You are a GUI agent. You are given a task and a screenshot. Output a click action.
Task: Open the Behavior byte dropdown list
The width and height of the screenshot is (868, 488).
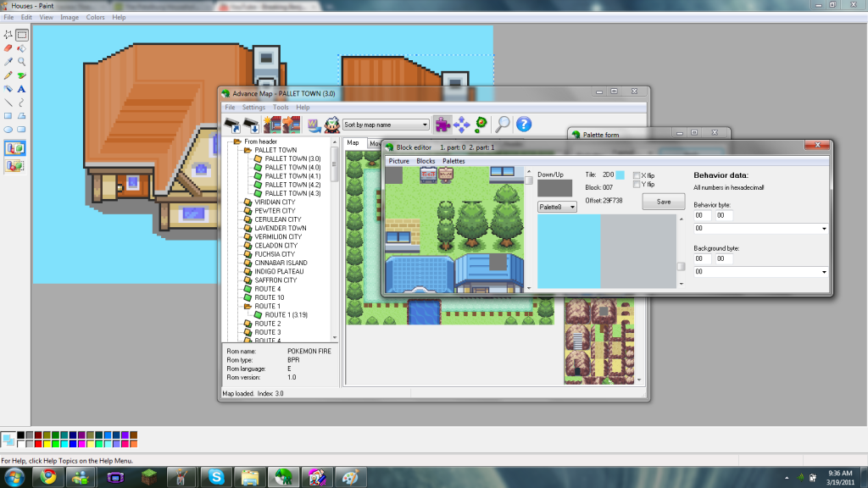(824, 229)
